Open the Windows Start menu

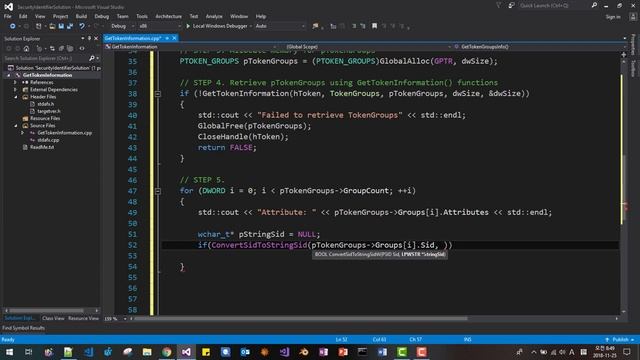[x=9, y=352]
